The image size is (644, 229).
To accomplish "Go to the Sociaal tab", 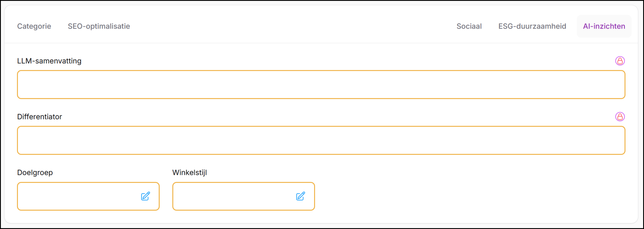I will click(469, 26).
